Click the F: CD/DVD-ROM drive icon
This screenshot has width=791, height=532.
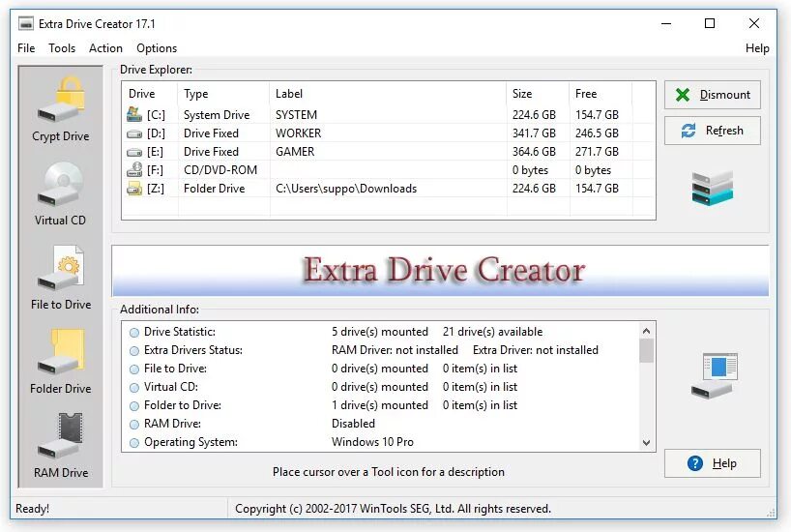[134, 169]
